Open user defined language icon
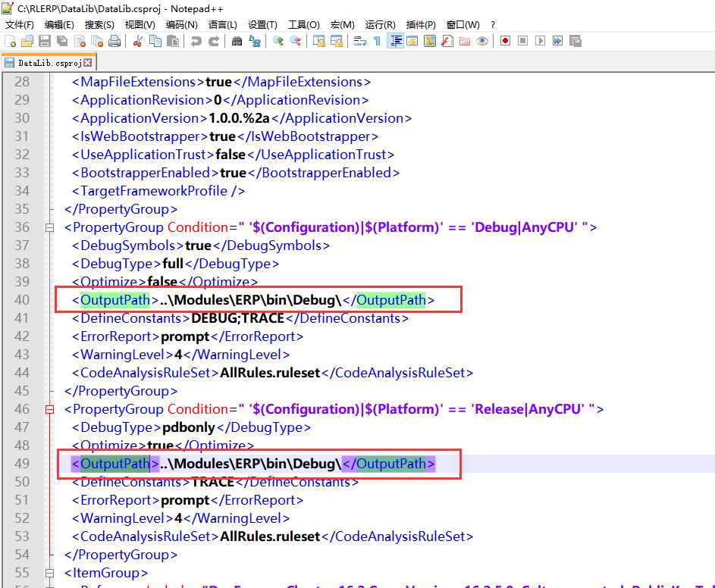This screenshot has height=588, width=715. (x=412, y=42)
